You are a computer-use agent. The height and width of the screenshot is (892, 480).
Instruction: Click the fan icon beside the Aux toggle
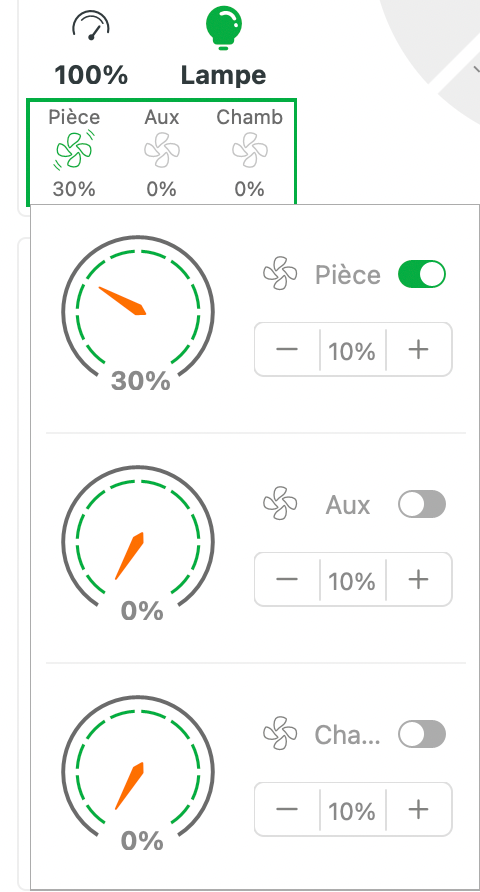(x=280, y=503)
